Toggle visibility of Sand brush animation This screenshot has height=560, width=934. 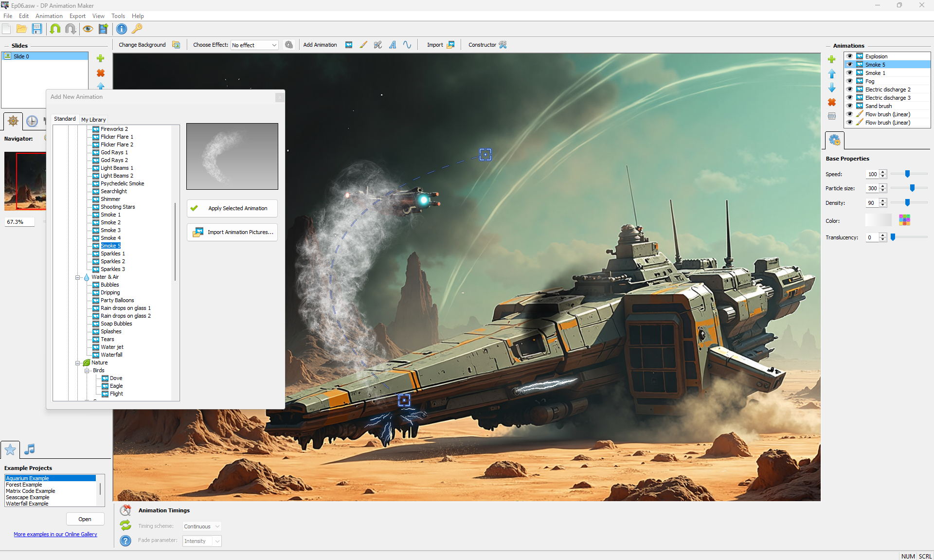click(x=849, y=106)
